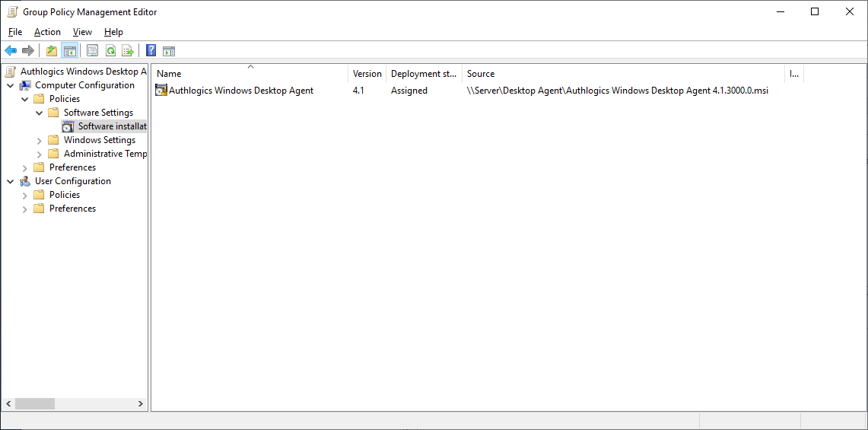This screenshot has width=868, height=430.
Task: Click folder icon beside Windows Settings
Action: pyautogui.click(x=53, y=140)
